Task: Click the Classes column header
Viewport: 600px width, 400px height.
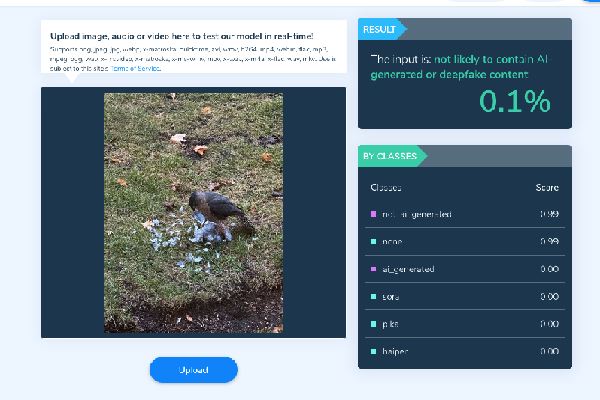Action: pyautogui.click(x=386, y=188)
